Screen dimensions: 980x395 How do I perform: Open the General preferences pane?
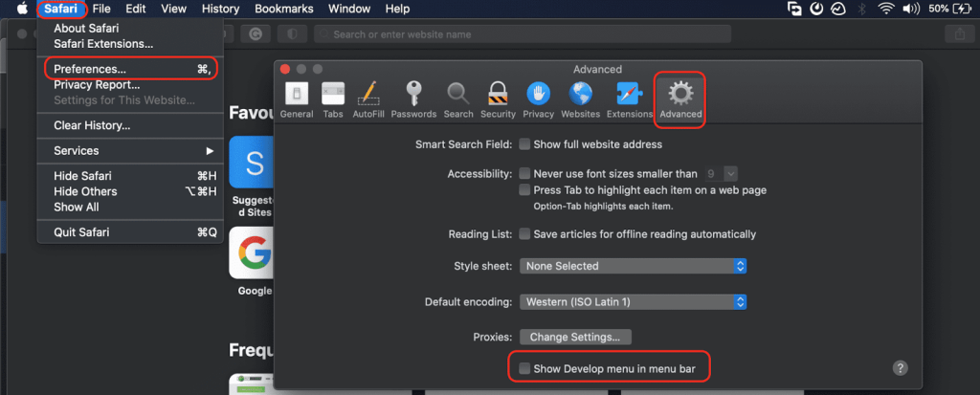click(x=297, y=100)
